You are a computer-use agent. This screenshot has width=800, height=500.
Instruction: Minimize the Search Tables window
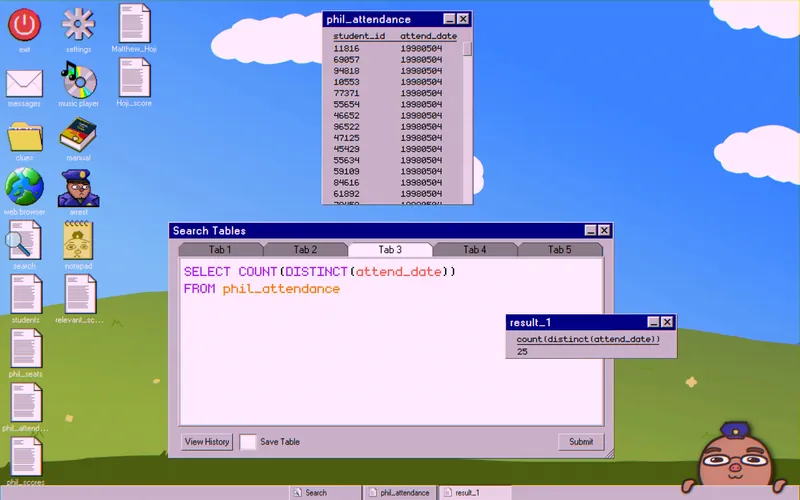coord(590,231)
